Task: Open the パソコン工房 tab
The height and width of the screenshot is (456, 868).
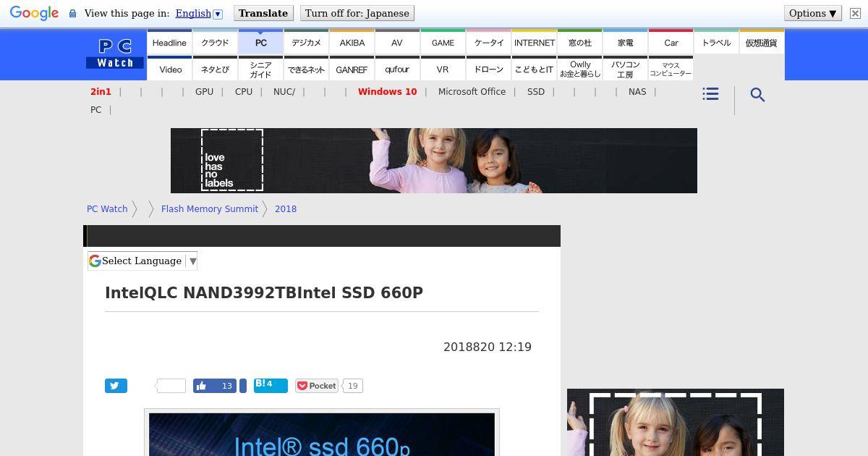Action: [626, 69]
